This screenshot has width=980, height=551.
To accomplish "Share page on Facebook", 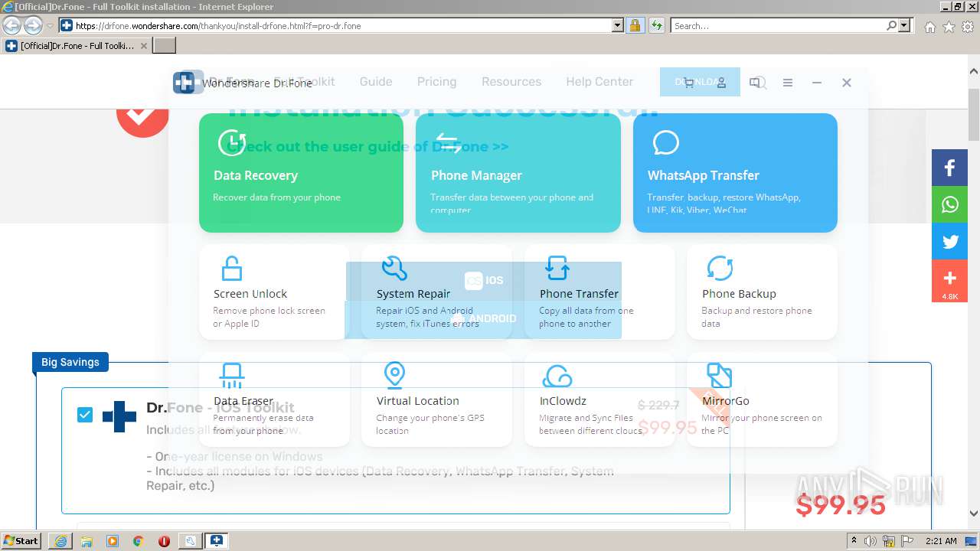I will [949, 168].
